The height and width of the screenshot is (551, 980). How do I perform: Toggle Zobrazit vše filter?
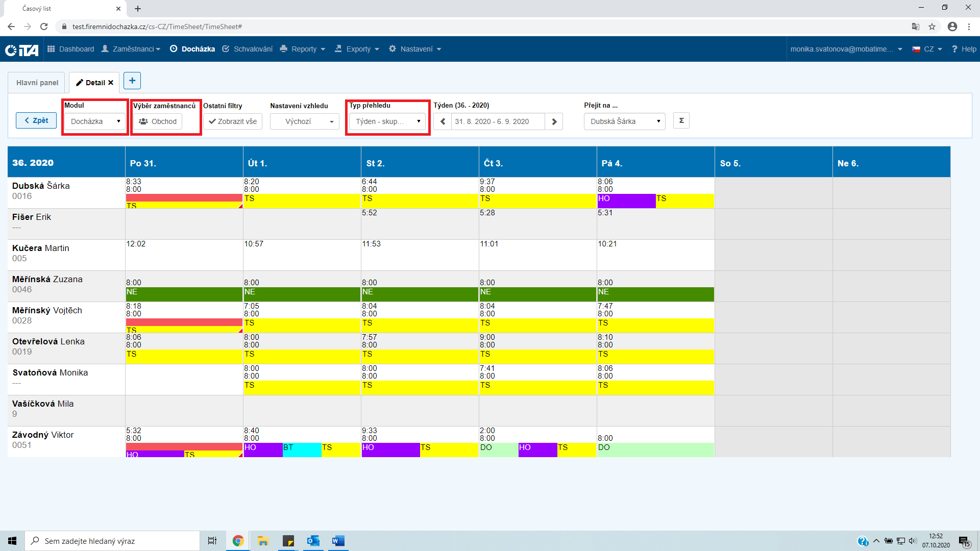coord(233,121)
